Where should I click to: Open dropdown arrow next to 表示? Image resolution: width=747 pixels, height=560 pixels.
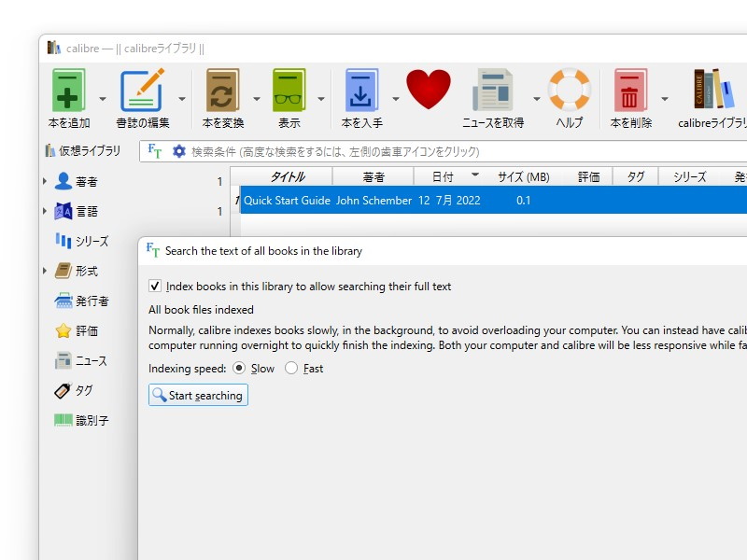(x=321, y=99)
